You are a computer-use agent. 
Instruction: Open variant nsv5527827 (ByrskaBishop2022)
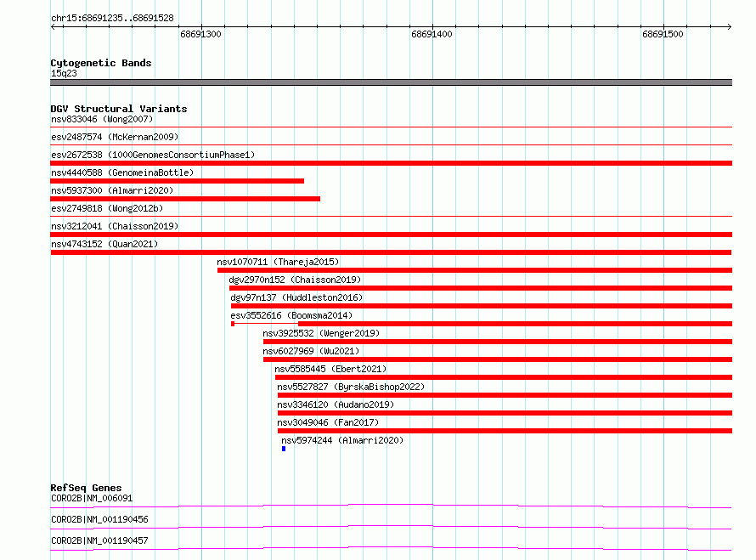[x=351, y=387]
